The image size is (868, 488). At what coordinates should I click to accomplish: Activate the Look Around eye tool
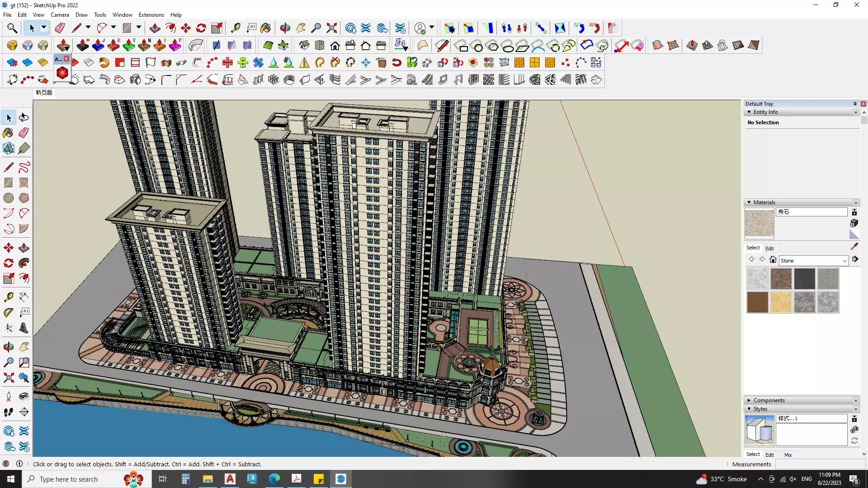(x=24, y=397)
